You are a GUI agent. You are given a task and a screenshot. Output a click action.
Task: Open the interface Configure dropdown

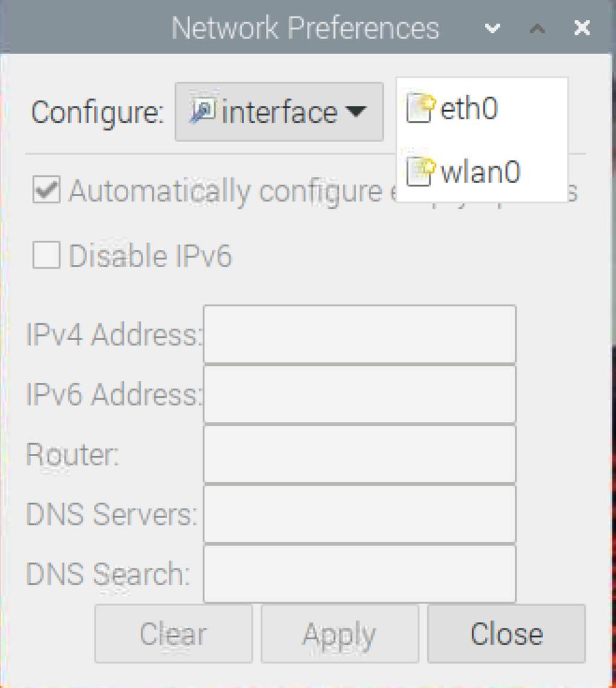coord(279,111)
